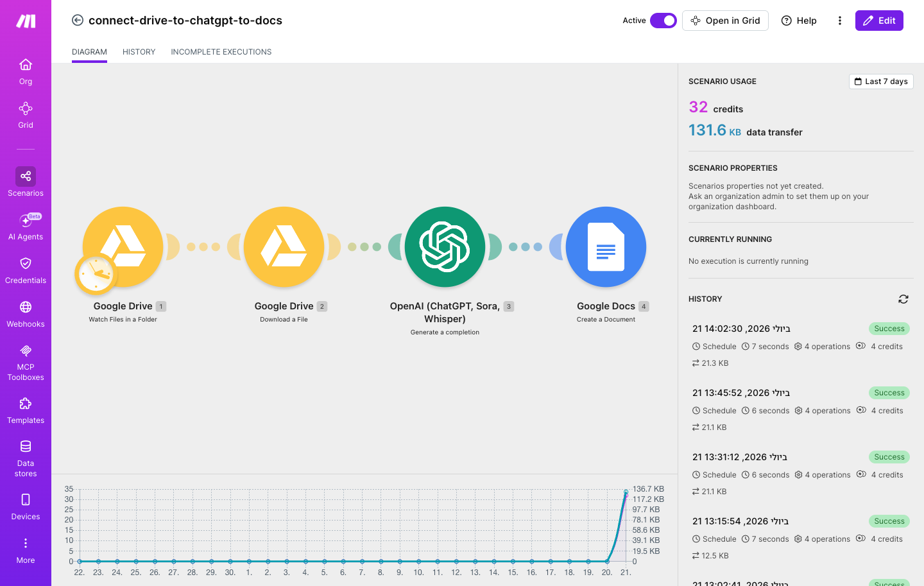
Task: Click Open in Grid button
Action: click(725, 21)
